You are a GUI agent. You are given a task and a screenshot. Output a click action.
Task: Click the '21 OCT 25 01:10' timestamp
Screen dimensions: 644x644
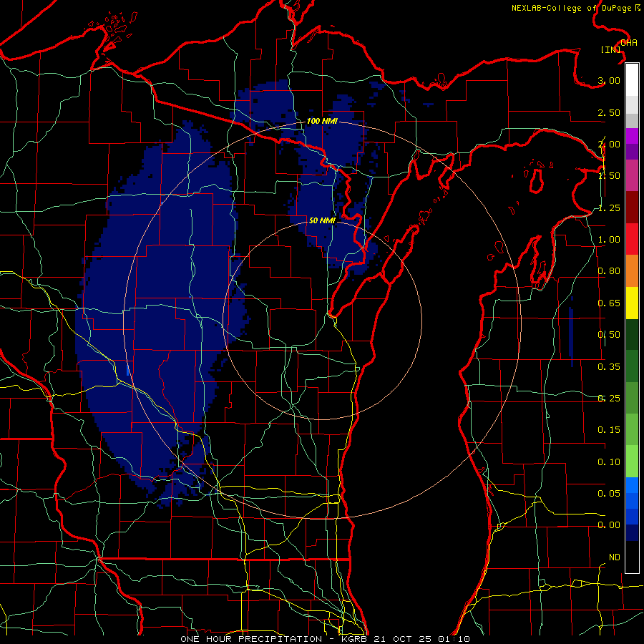(x=422, y=639)
